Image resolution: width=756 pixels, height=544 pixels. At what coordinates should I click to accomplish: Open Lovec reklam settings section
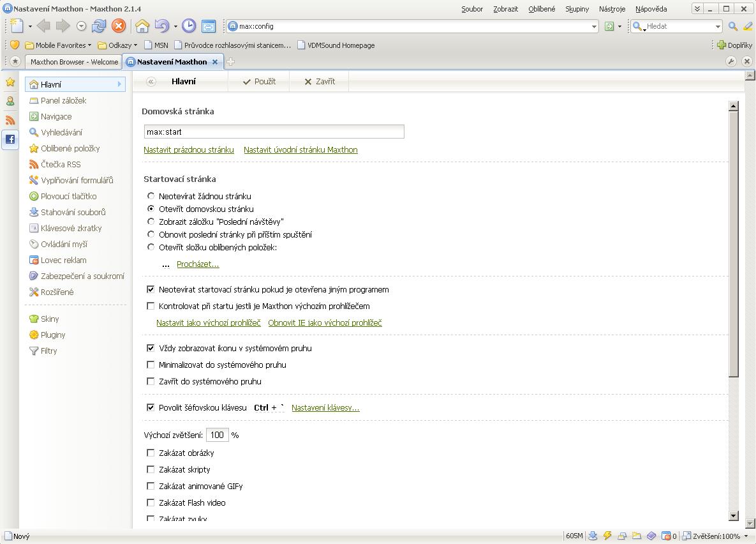(x=63, y=260)
